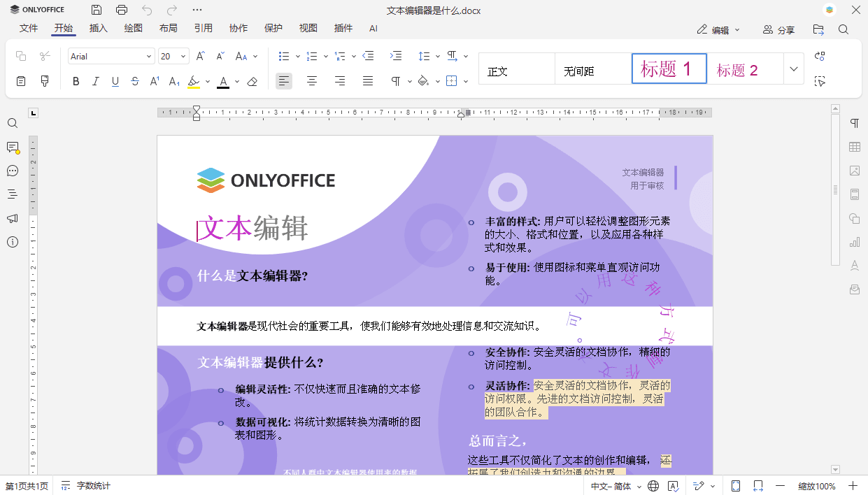Viewport: 868px width, 495px height.
Task: Toggle Italic formatting
Action: point(96,81)
